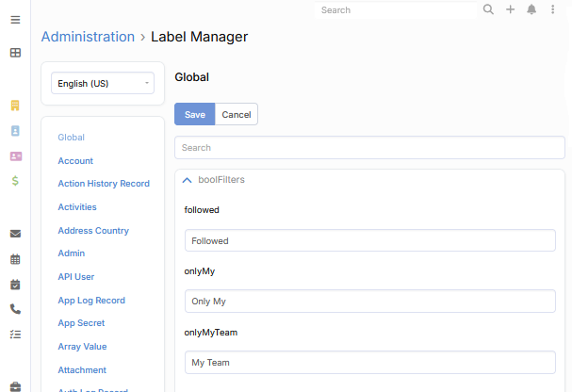Viewport: 572px width, 392px height.
Task: Select Account in the scope list
Action: 75,161
